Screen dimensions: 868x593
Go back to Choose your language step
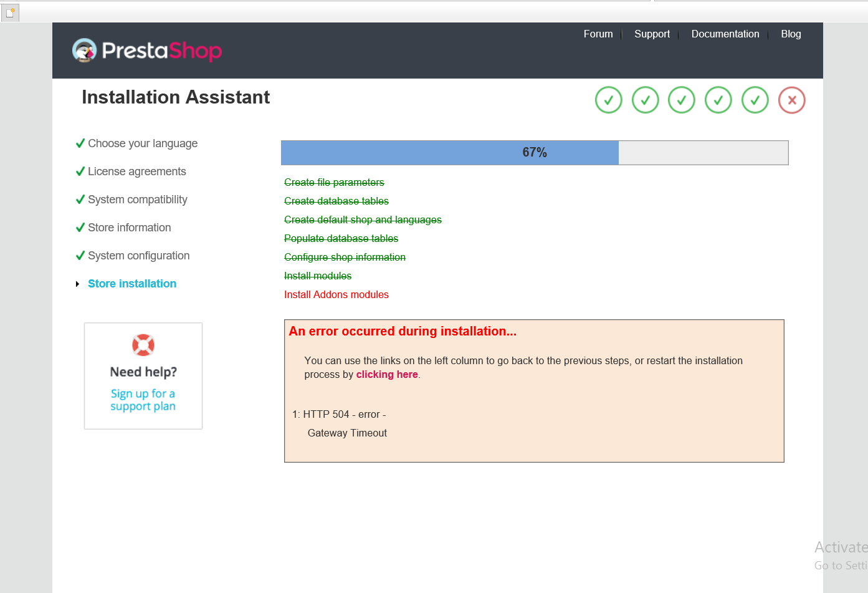(x=143, y=143)
